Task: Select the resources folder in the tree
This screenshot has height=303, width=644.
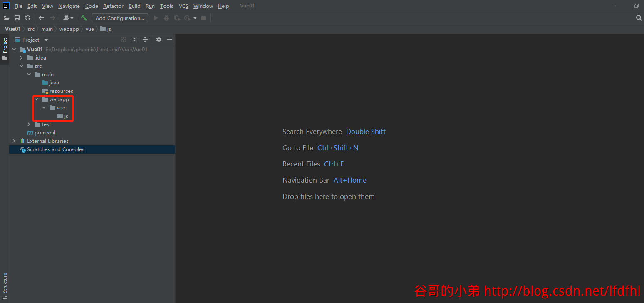Action: [x=61, y=91]
